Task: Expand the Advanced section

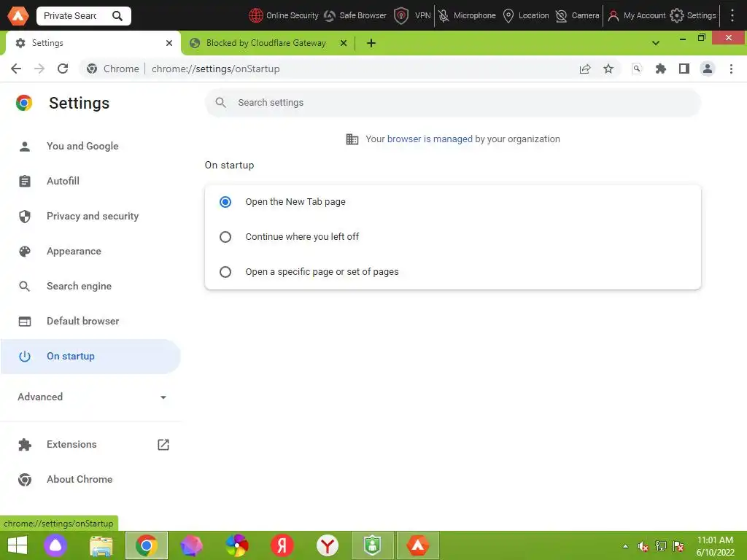Action: (x=90, y=397)
